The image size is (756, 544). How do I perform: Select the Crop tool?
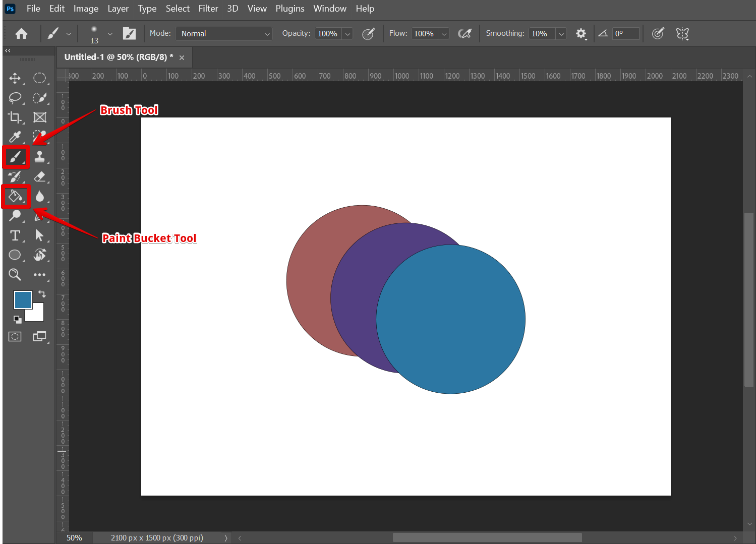[15, 117]
